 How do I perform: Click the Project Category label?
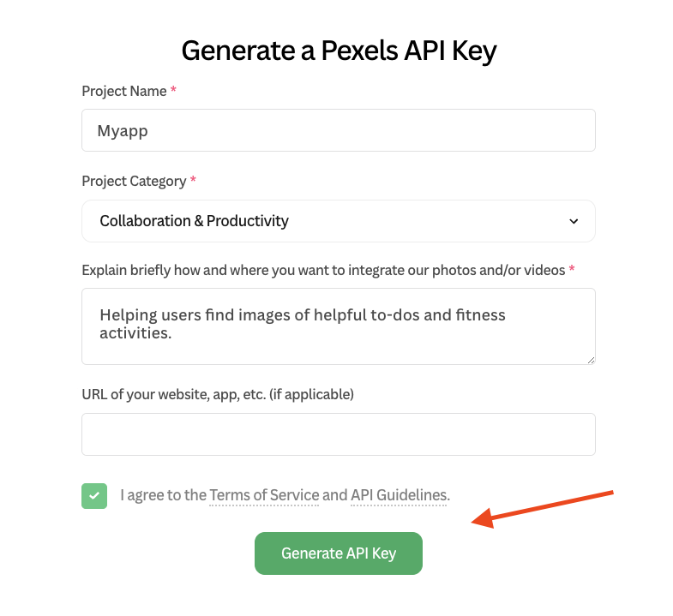coord(134,181)
